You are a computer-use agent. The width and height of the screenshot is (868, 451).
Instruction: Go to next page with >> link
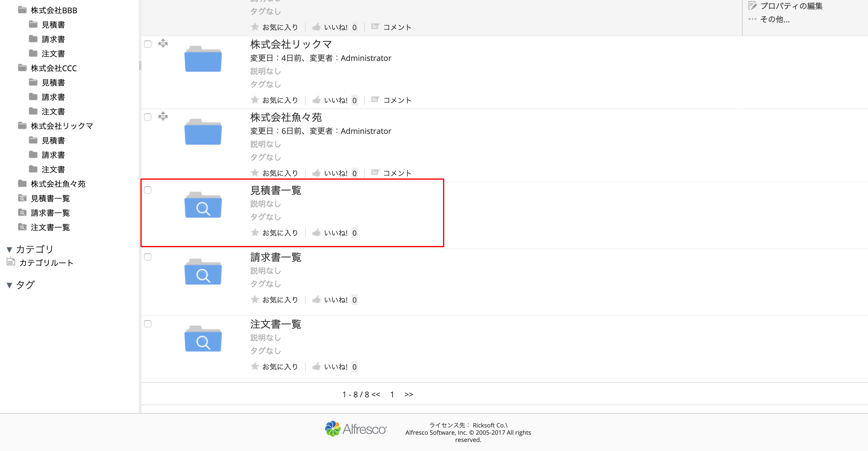408,394
